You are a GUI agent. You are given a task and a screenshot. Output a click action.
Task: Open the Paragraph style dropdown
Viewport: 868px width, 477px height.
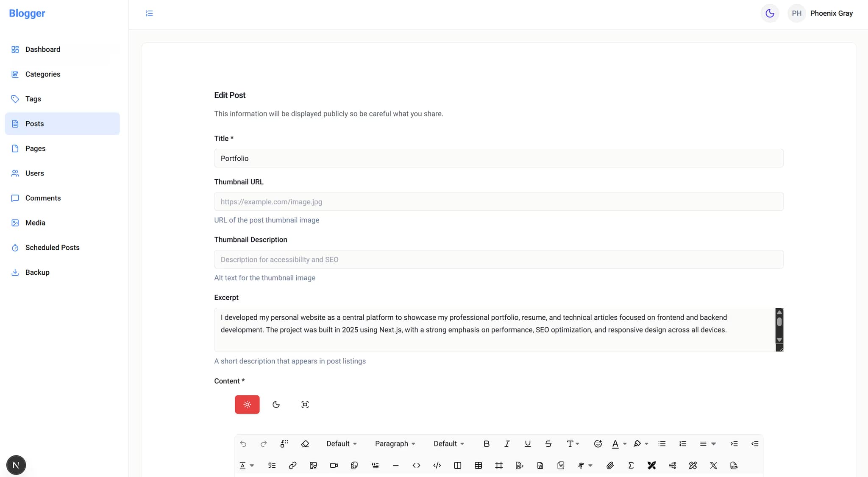395,444
